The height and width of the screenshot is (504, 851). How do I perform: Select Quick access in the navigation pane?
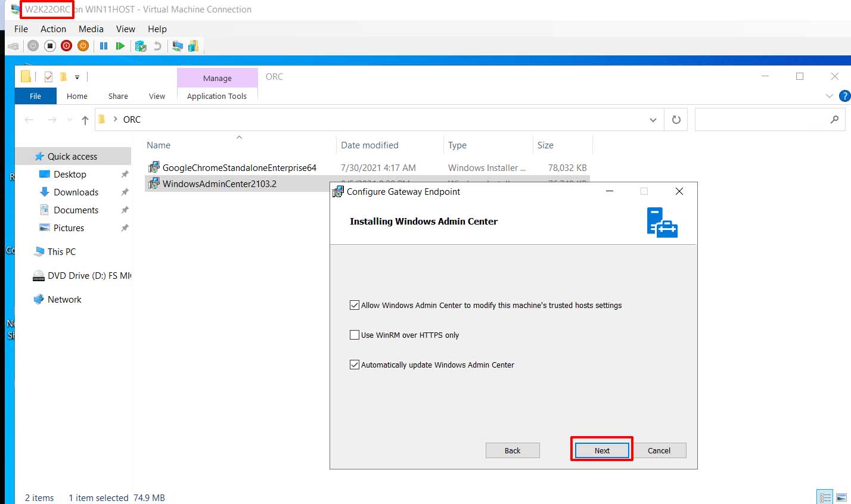pyautogui.click(x=73, y=156)
